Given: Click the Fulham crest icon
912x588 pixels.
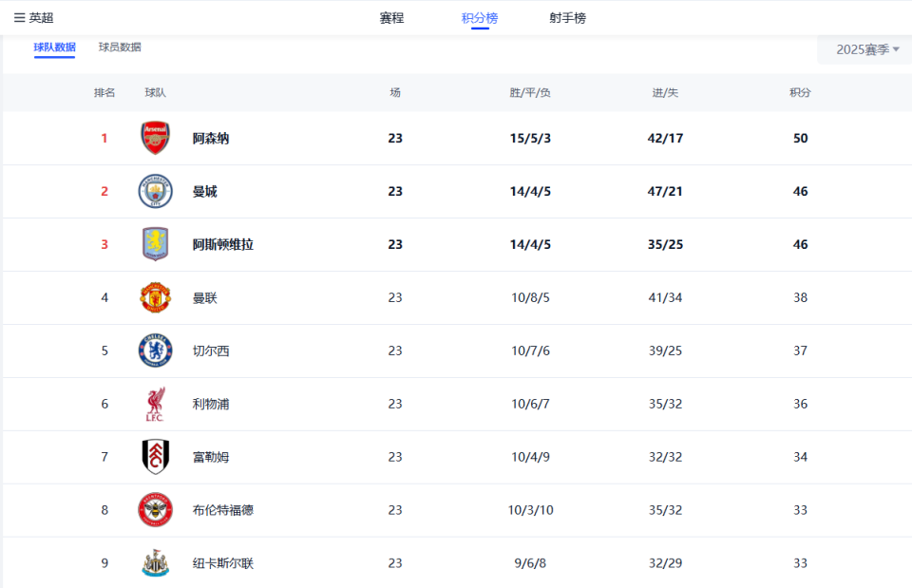Looking at the screenshot, I should (155, 456).
